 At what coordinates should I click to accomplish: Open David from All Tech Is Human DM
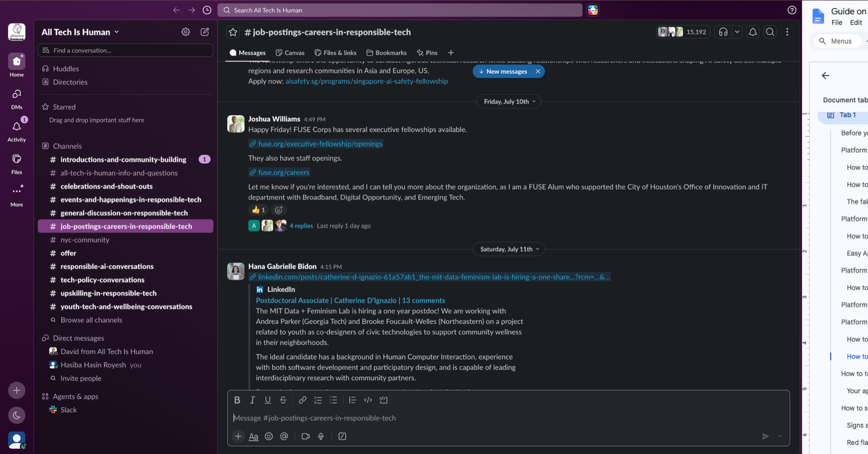125,351
